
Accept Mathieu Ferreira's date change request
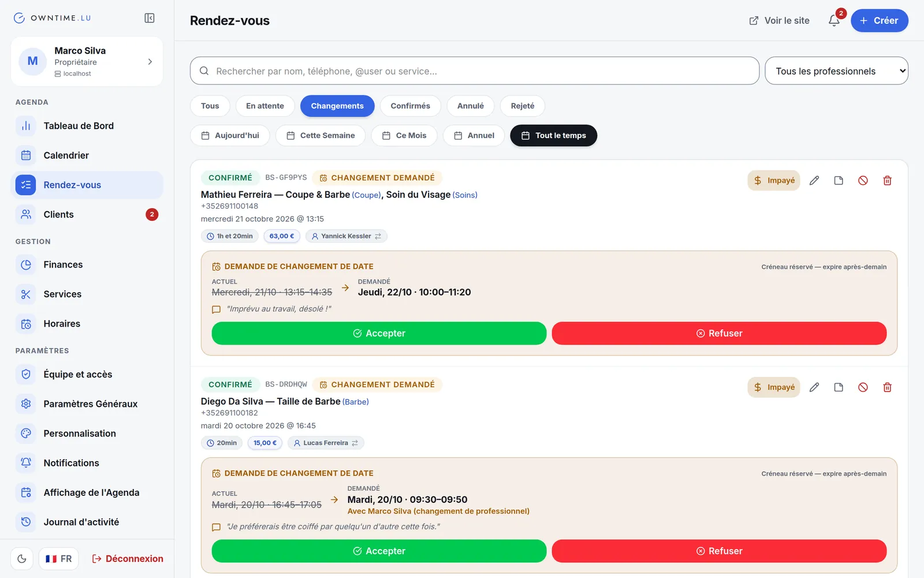point(379,334)
